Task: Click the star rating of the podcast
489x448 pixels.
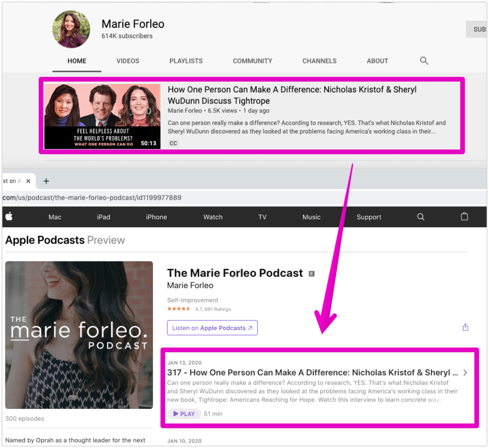Action: (x=178, y=309)
